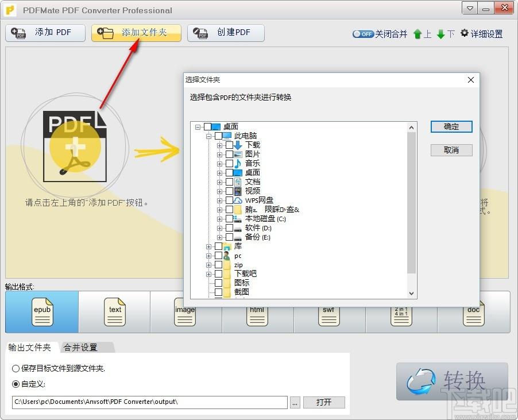
Task: Click the tree scrollbar up arrow
Action: pyautogui.click(x=411, y=127)
